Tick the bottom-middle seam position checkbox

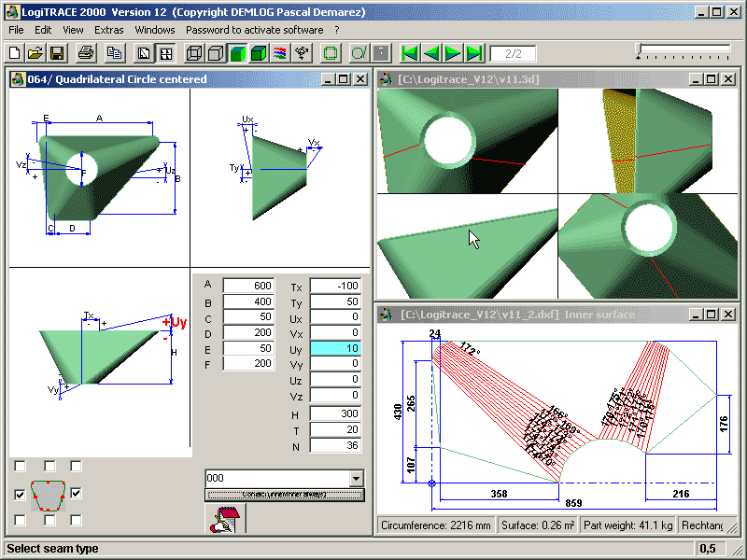tap(49, 520)
